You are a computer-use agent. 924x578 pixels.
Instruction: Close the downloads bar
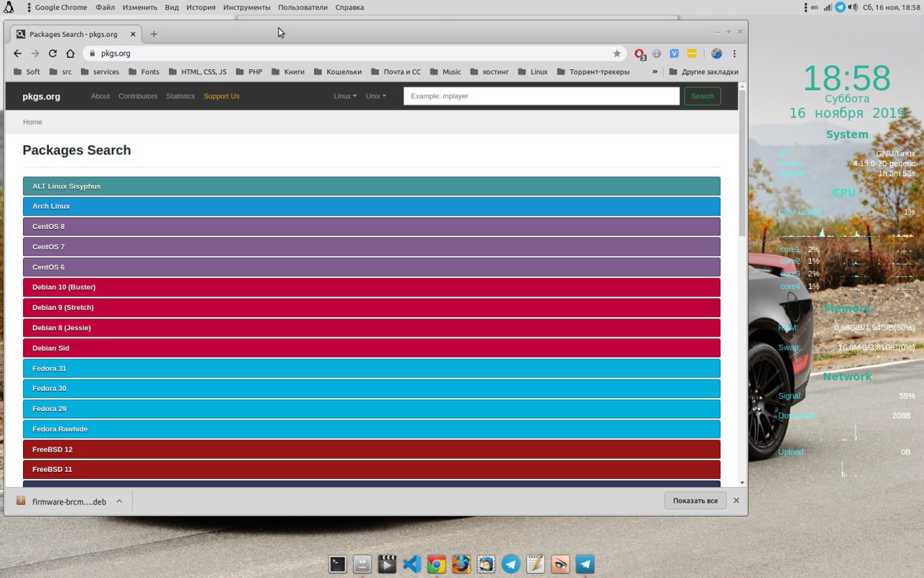point(736,501)
